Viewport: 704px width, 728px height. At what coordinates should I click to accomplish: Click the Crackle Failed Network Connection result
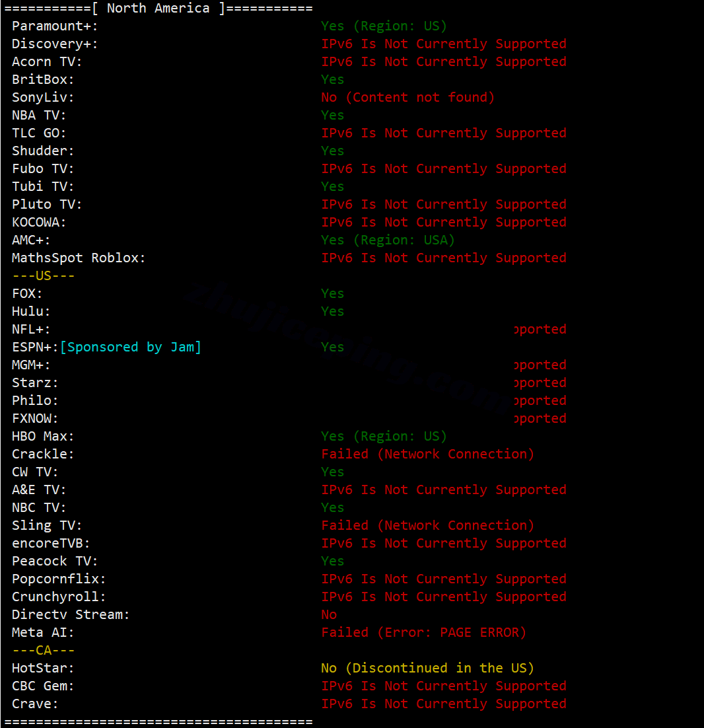click(x=427, y=454)
